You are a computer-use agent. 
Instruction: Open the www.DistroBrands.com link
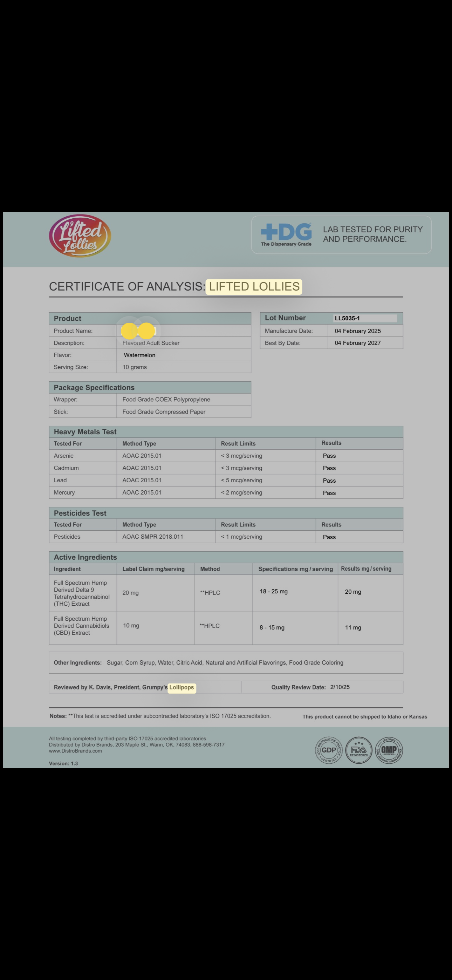point(75,751)
